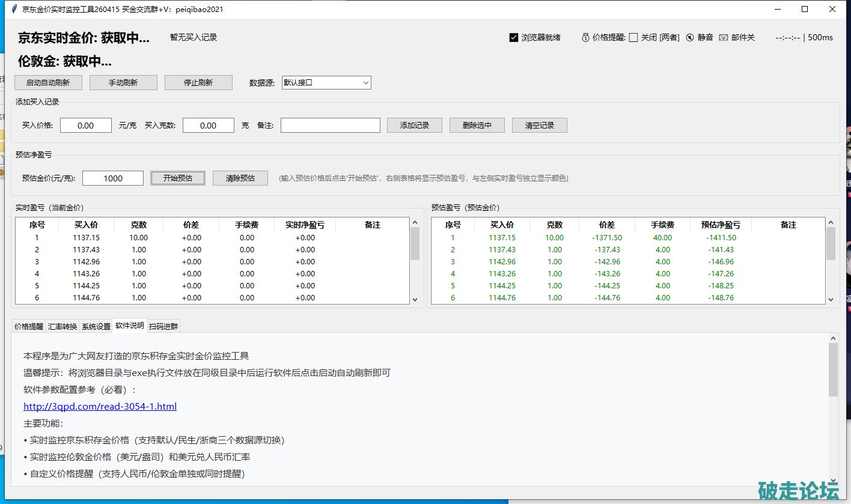Switch to the 价格提醒 tab

coord(29,326)
